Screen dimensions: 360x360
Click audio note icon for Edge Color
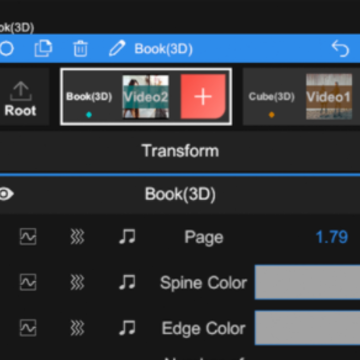127,328
